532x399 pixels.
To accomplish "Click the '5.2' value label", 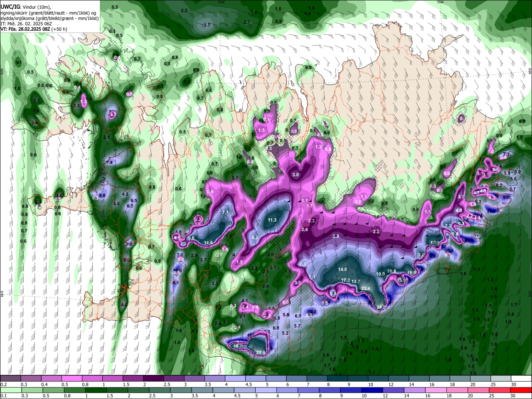I will click(x=285, y=333).
